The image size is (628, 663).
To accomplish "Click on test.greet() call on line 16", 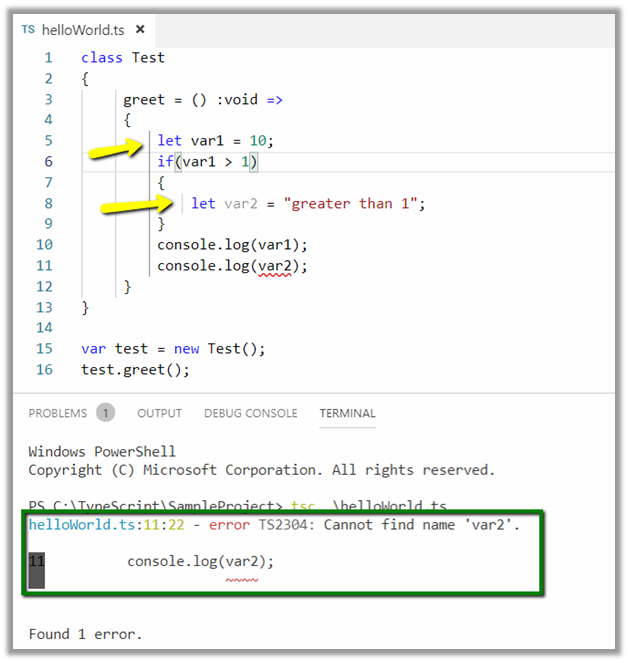I will (x=135, y=370).
